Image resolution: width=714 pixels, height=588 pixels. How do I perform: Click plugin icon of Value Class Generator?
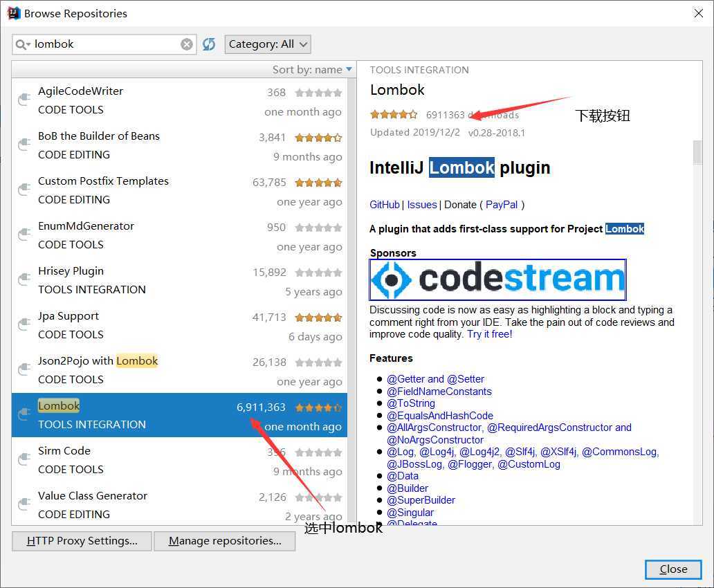coord(24,504)
